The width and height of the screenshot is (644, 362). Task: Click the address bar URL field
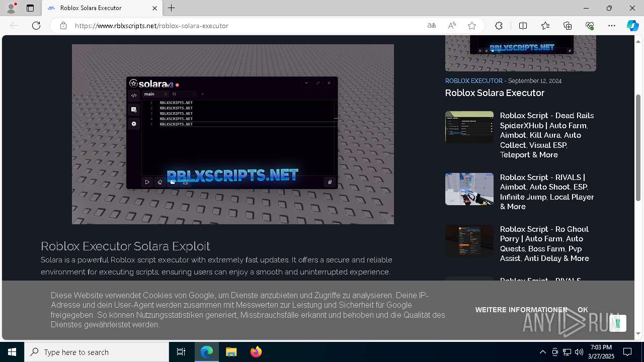tap(247, 26)
